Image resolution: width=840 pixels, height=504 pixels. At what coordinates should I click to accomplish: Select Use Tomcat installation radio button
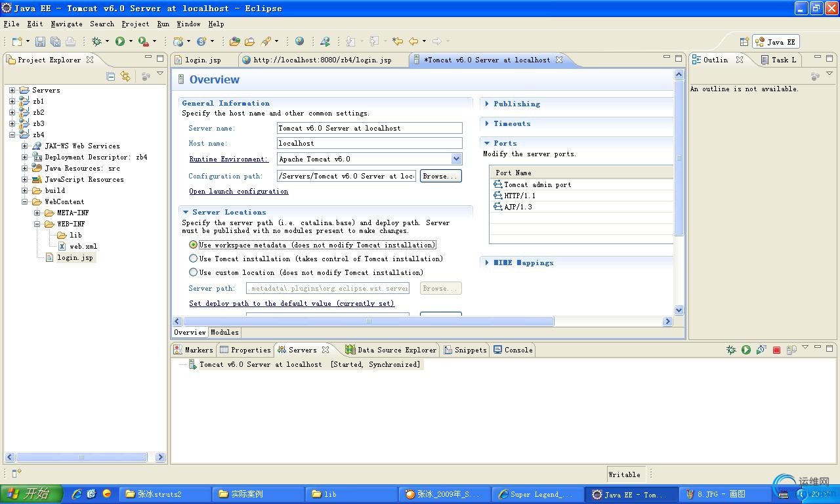pyautogui.click(x=193, y=259)
